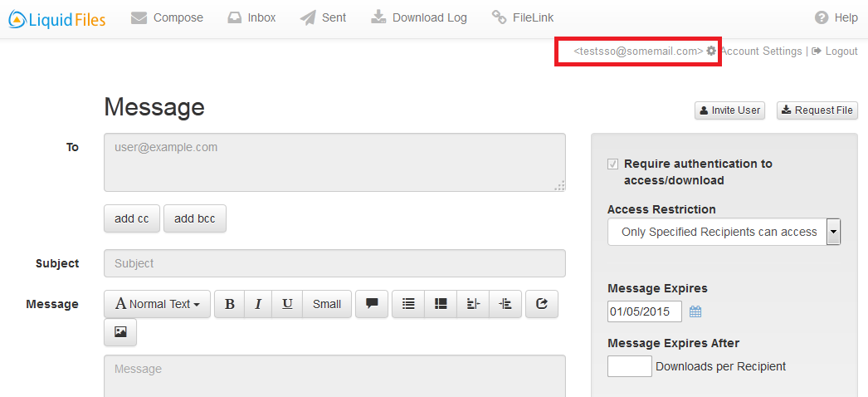This screenshot has width=868, height=397.
Task: Click in the To recipients field
Action: pyautogui.click(x=335, y=162)
